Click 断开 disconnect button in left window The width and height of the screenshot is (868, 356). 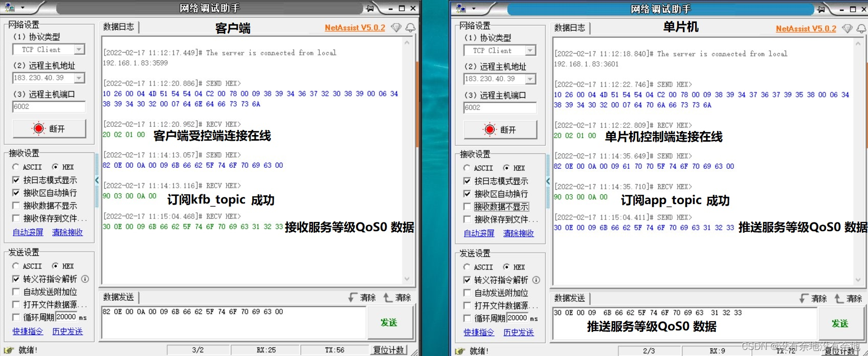pyautogui.click(x=50, y=128)
